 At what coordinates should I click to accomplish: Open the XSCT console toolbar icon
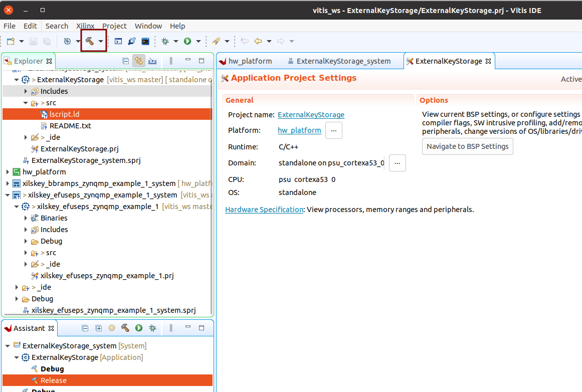coord(118,41)
